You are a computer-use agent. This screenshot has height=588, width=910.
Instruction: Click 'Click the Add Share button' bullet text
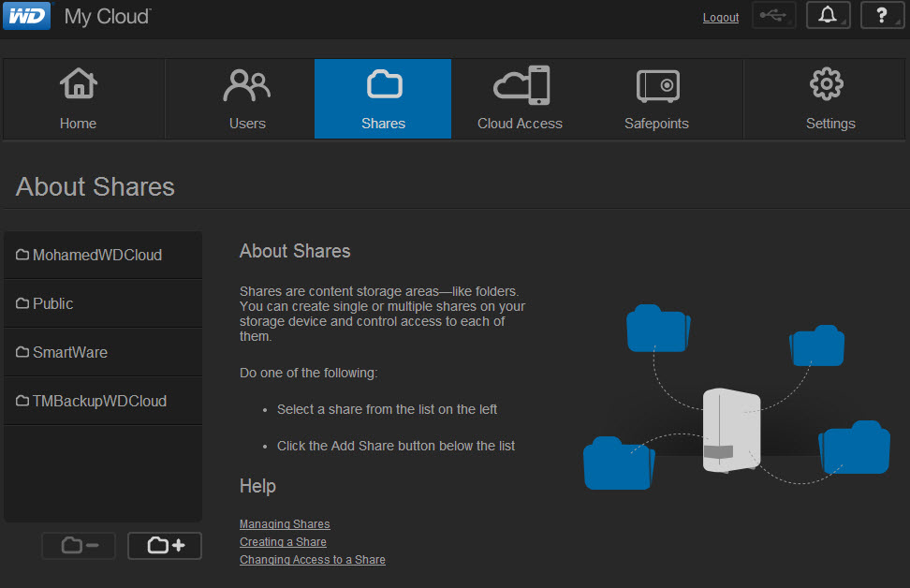click(x=396, y=446)
